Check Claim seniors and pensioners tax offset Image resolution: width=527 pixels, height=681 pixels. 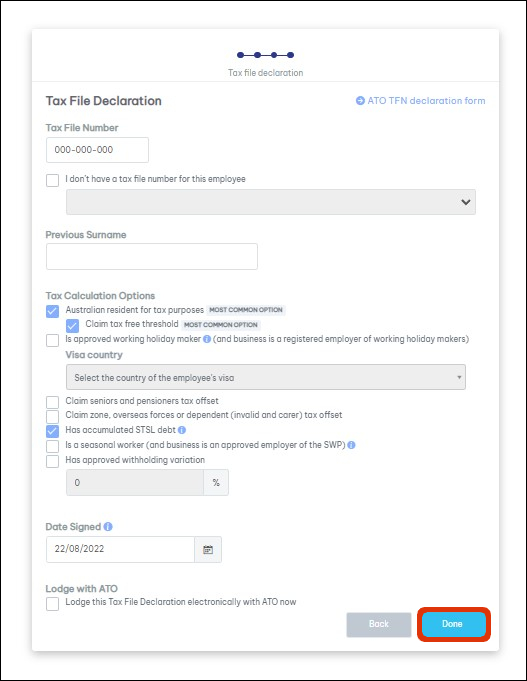coord(53,402)
